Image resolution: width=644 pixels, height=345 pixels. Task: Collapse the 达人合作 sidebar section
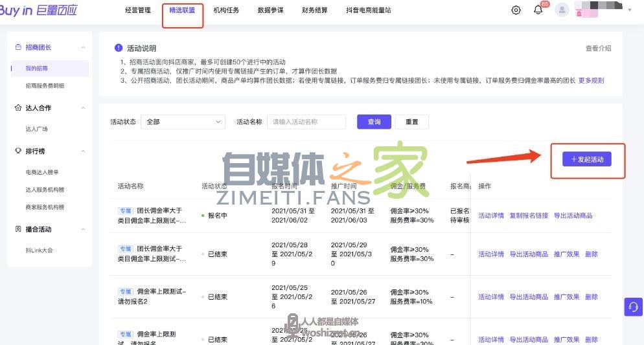tap(83, 108)
